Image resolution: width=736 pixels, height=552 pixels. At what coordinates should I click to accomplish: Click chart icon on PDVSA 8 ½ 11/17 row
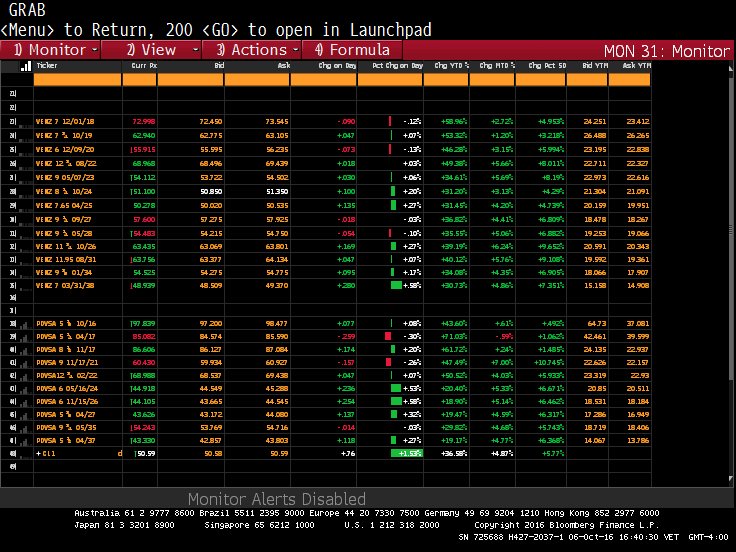[x=24, y=350]
